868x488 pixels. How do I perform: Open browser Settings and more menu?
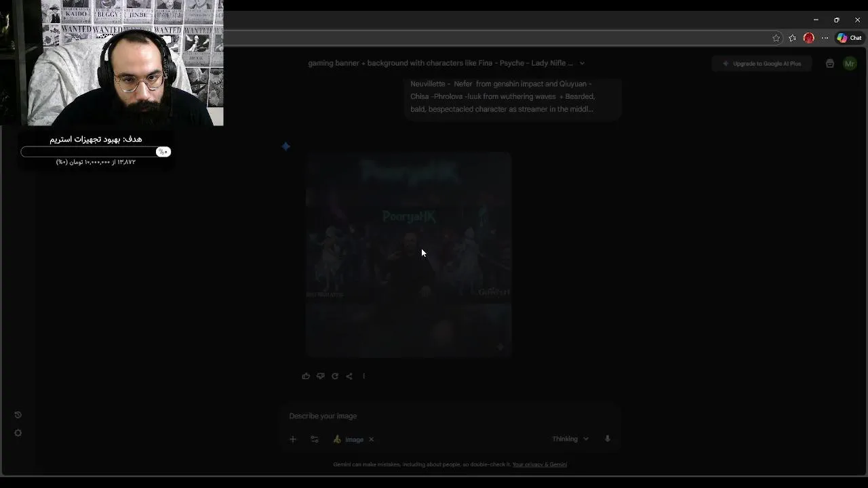point(825,38)
